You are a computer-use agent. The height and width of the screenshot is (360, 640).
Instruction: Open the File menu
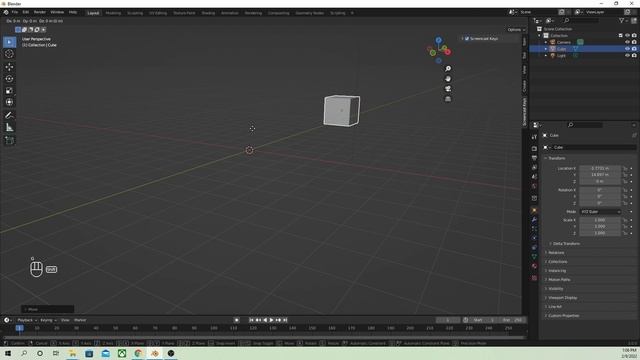click(15, 13)
